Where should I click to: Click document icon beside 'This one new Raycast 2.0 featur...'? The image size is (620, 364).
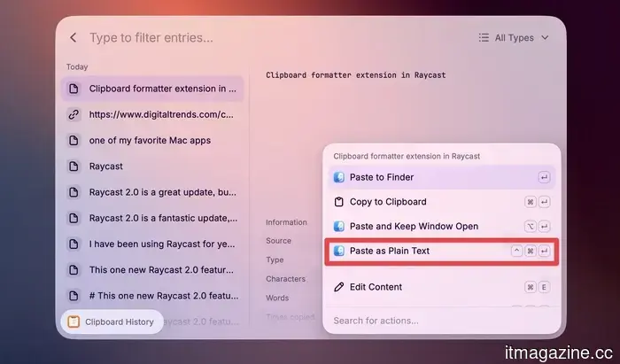(x=74, y=270)
